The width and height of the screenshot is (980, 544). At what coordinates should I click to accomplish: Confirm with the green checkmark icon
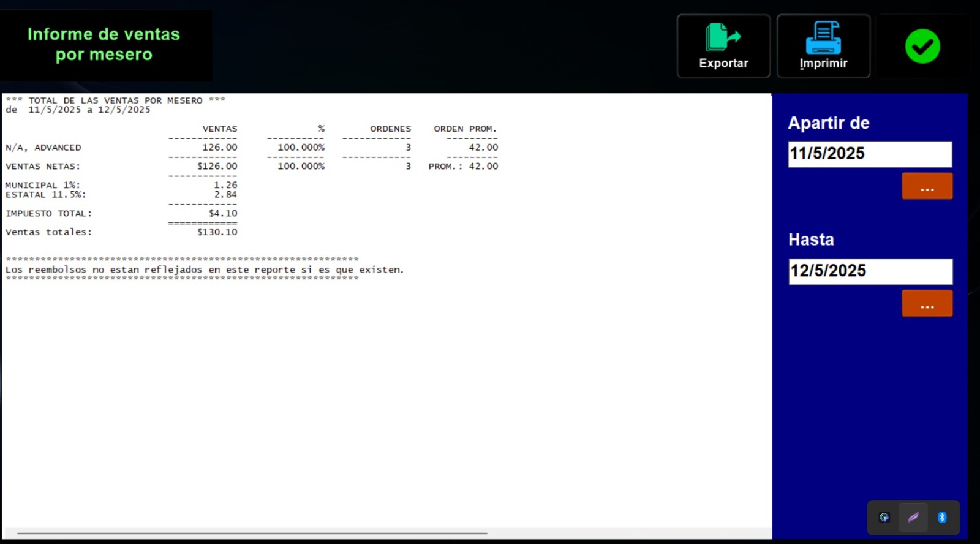(x=922, y=47)
